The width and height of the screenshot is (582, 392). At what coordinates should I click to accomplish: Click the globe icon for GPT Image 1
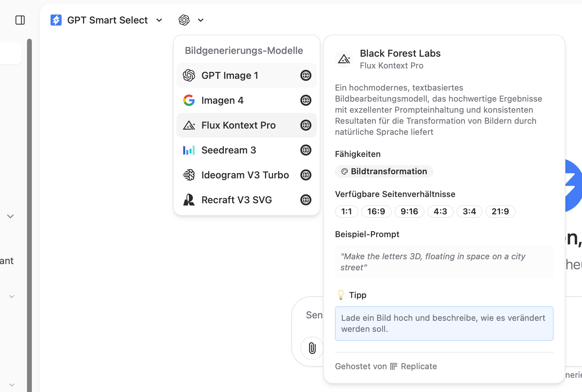pos(306,75)
